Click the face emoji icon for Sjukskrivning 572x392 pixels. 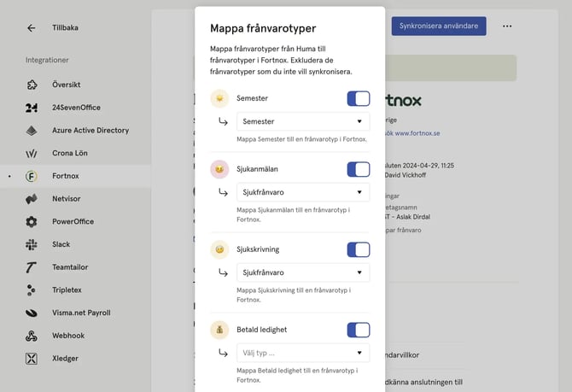[219, 249]
